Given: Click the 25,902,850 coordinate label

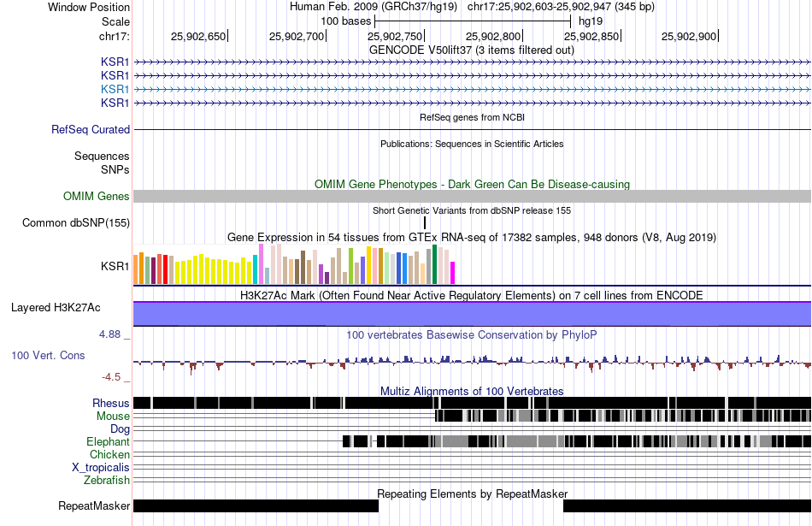Looking at the screenshot, I should [592, 36].
